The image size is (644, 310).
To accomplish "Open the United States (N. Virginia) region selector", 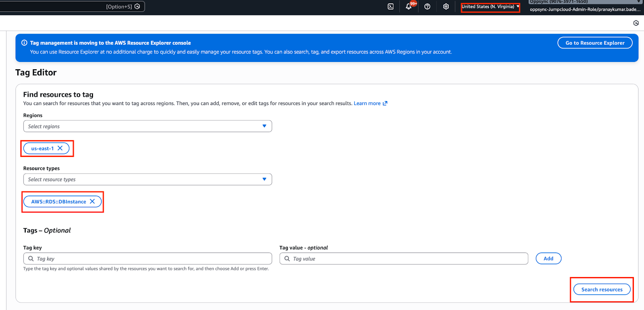I will (490, 7).
